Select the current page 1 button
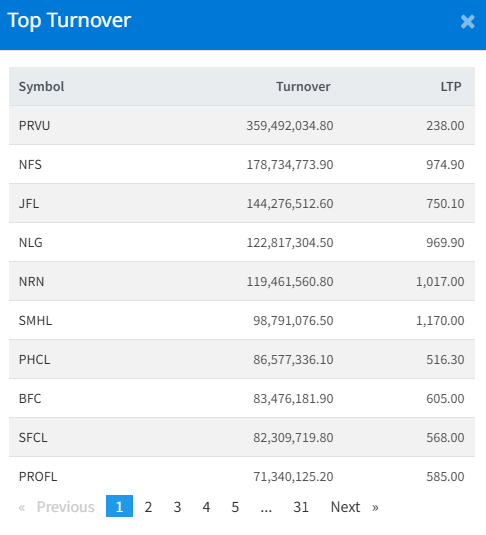 (119, 506)
